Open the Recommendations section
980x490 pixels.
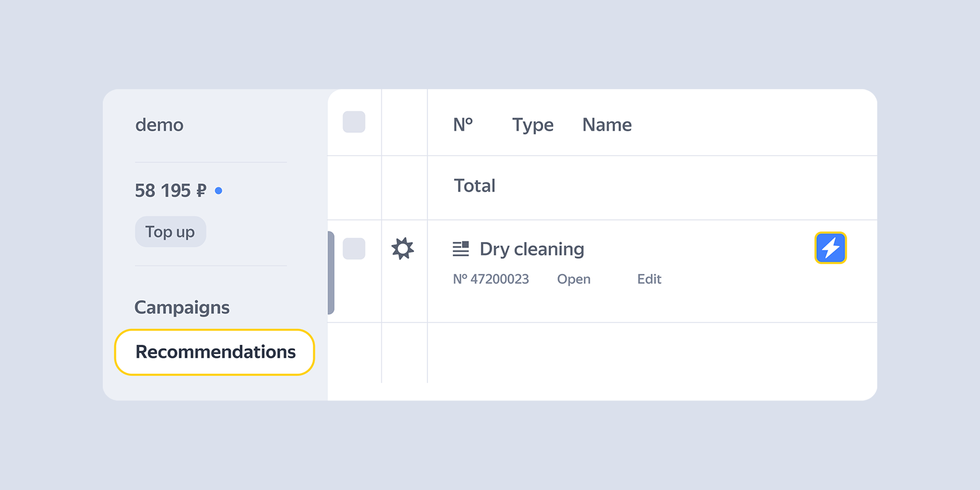coord(215,352)
